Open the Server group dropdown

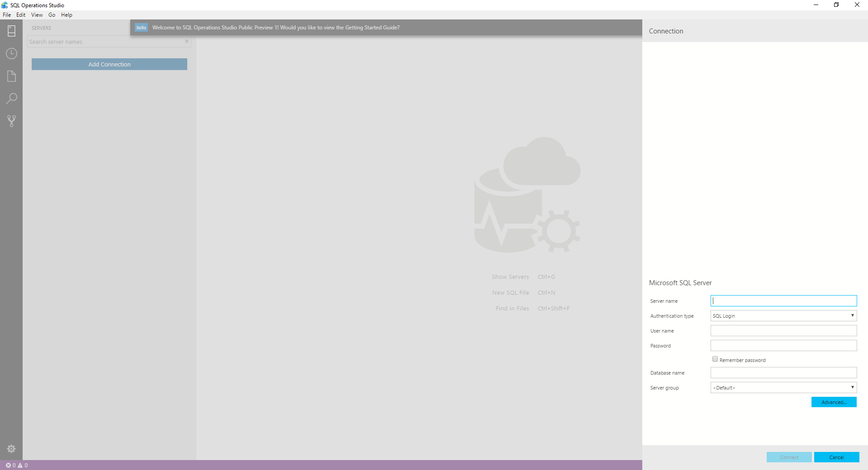pyautogui.click(x=783, y=388)
